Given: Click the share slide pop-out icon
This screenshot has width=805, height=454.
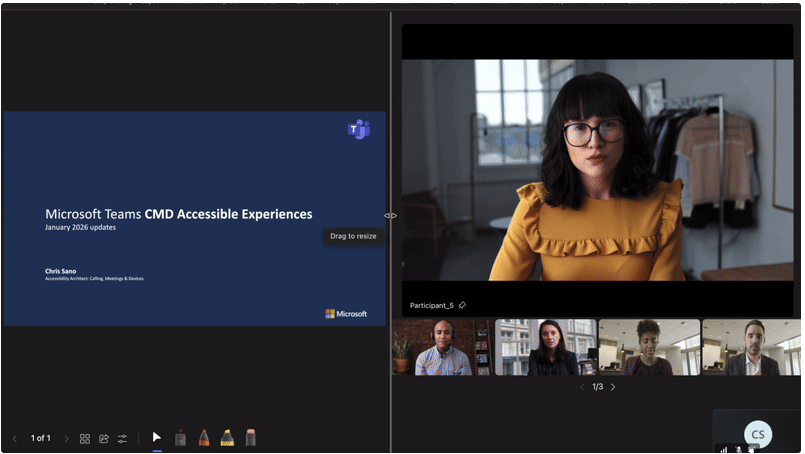Looking at the screenshot, I should pos(103,439).
